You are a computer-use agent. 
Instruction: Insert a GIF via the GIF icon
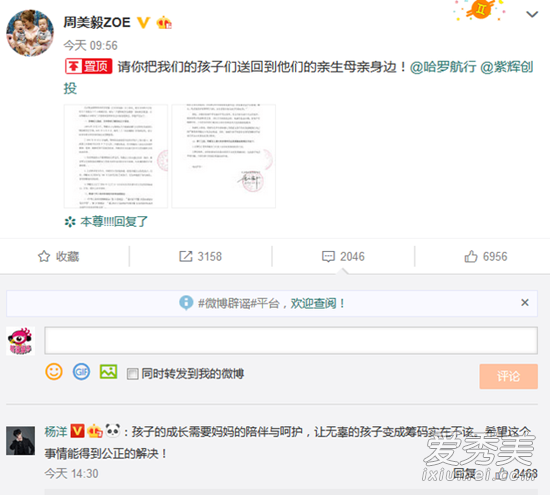click(81, 372)
